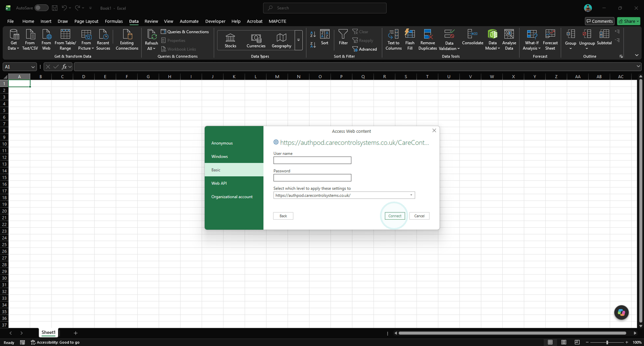Switch to Page Layout view in status bar
This screenshot has height=346, width=644.
tap(563, 342)
